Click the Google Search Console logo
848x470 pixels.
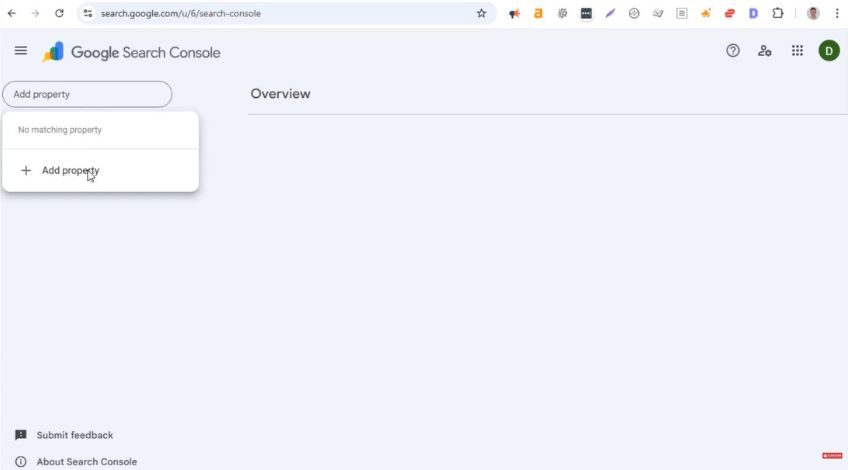pyautogui.click(x=54, y=52)
